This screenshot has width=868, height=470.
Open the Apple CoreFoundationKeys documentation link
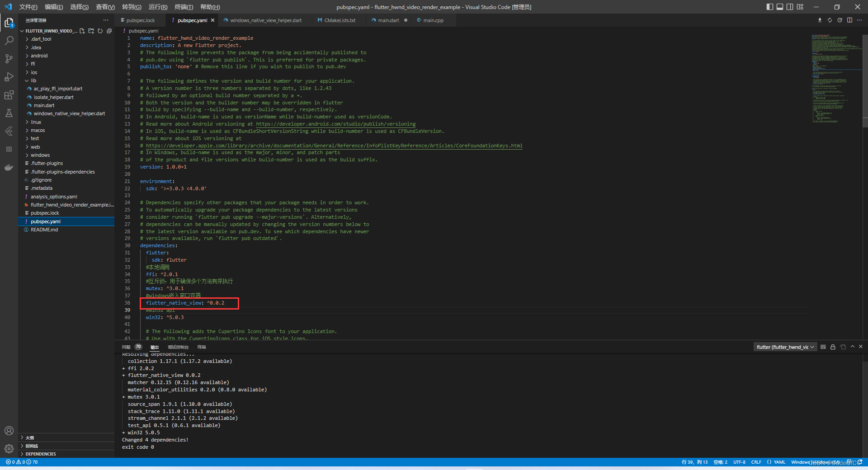334,146
